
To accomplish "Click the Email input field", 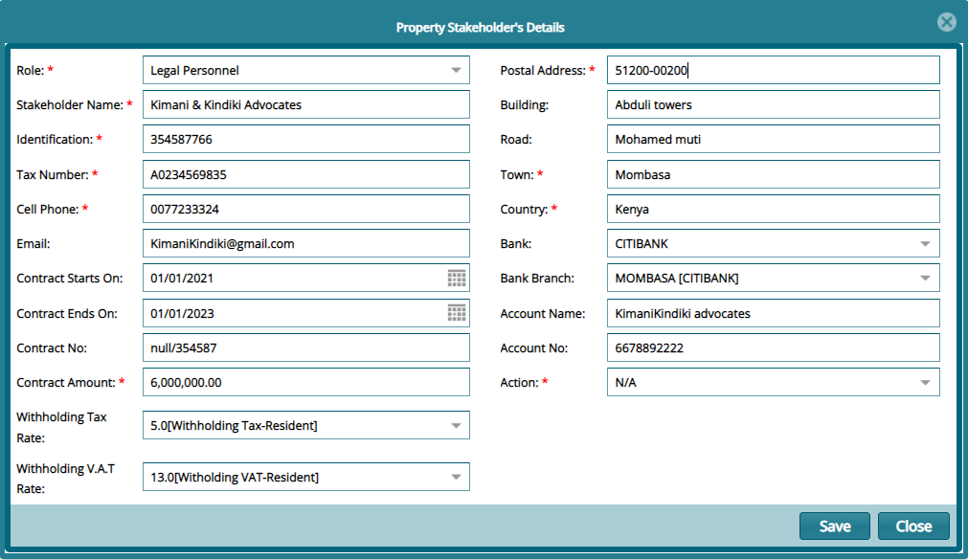I will (306, 244).
